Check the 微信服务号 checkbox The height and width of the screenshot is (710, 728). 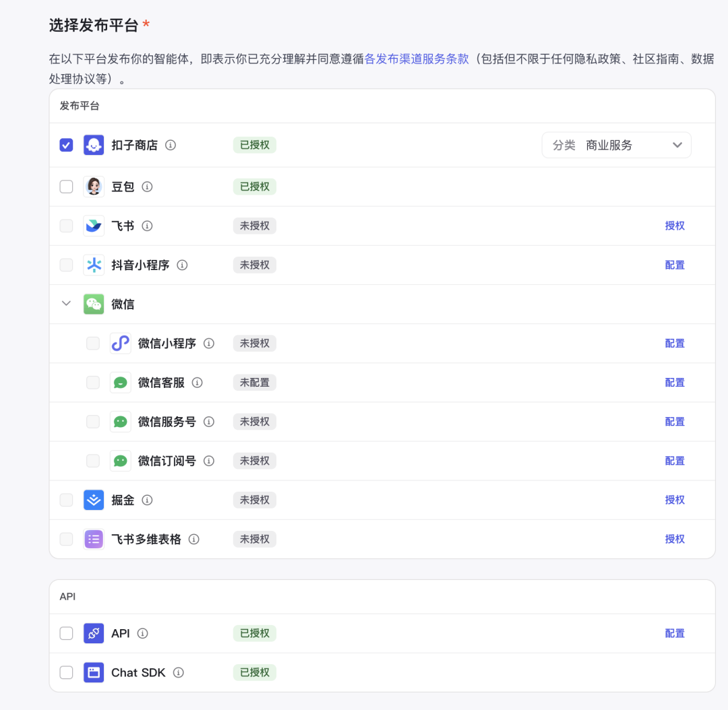[93, 422]
